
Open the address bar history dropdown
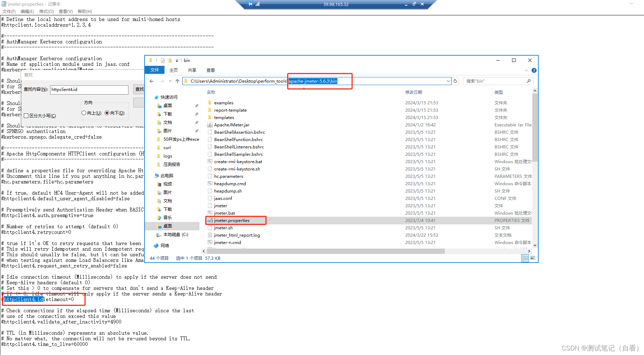448,81
